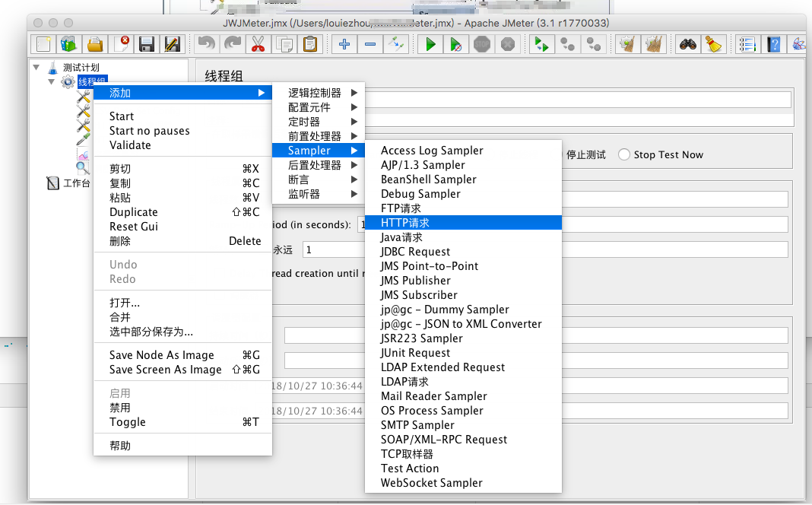Choose Test Action menu entry
812x505 pixels.
point(464,468)
